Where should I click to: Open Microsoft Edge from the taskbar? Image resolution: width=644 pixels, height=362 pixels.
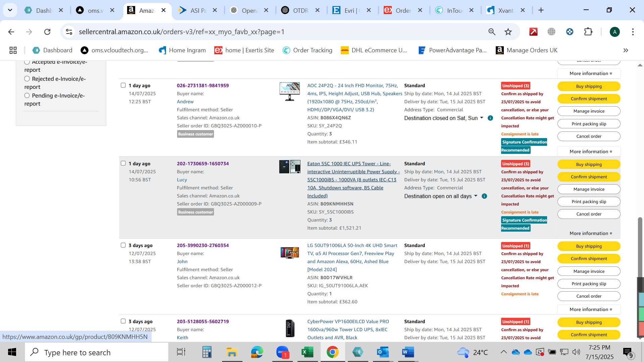click(x=257, y=352)
